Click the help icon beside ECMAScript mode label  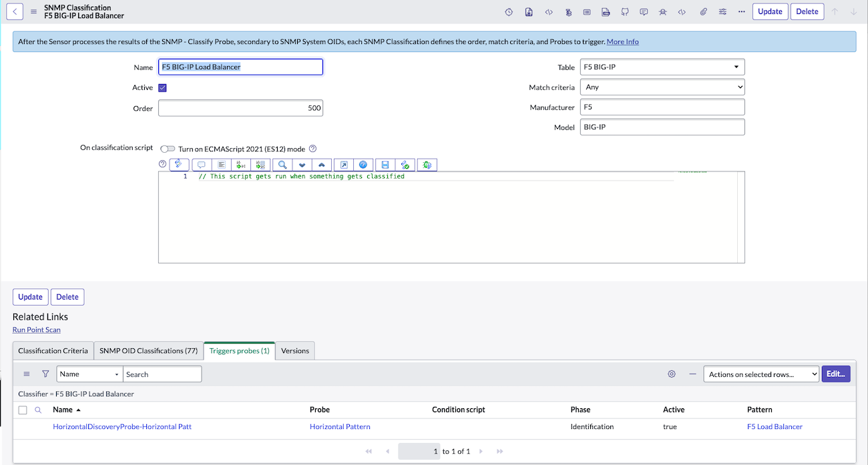point(312,149)
